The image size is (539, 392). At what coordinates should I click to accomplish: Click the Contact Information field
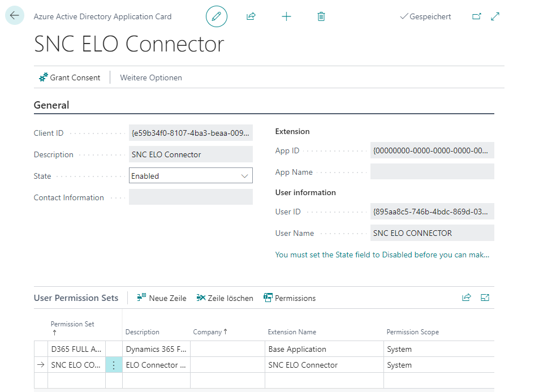click(191, 197)
